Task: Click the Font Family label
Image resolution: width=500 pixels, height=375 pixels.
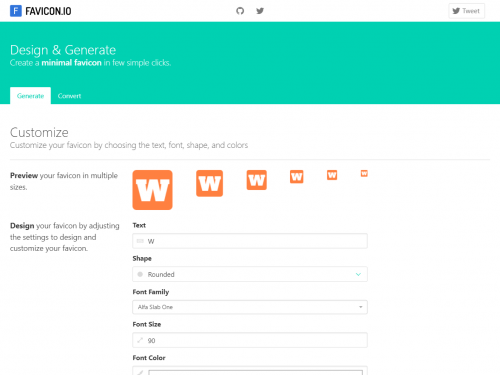Action: (x=151, y=292)
